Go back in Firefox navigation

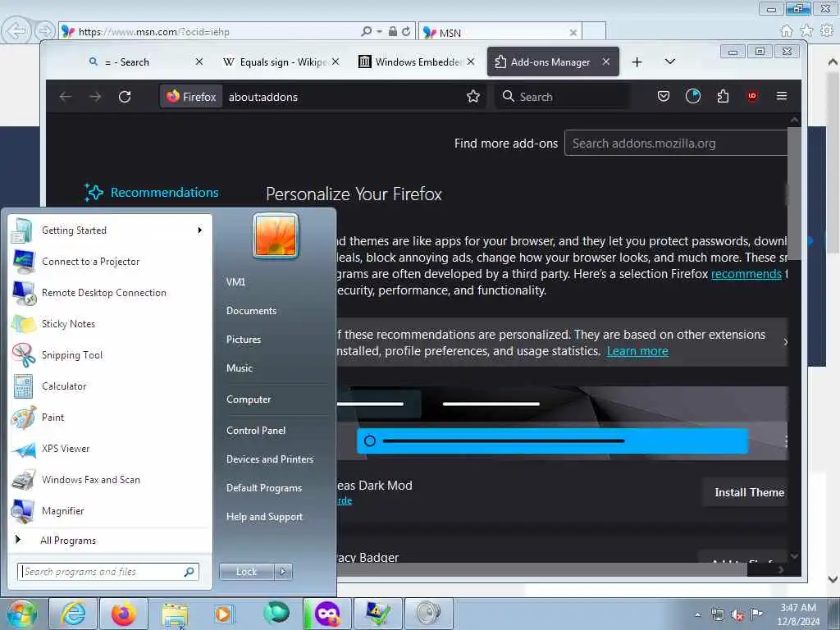click(66, 97)
